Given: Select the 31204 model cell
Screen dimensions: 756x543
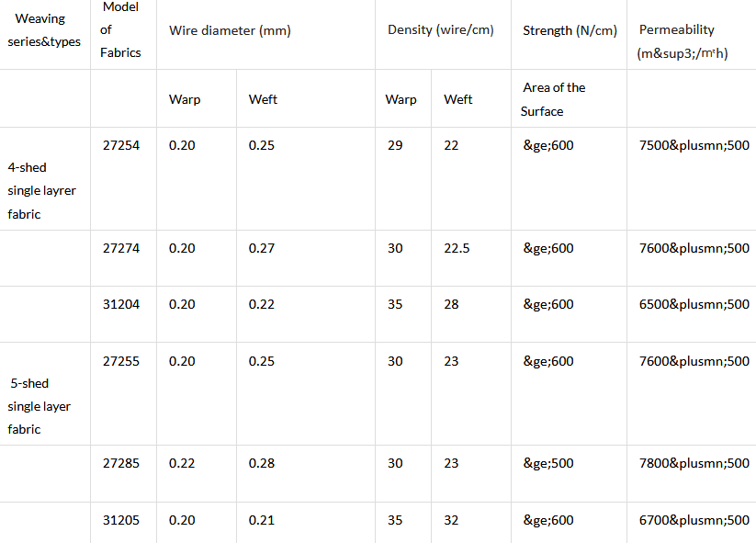Looking at the screenshot, I should [121, 304].
